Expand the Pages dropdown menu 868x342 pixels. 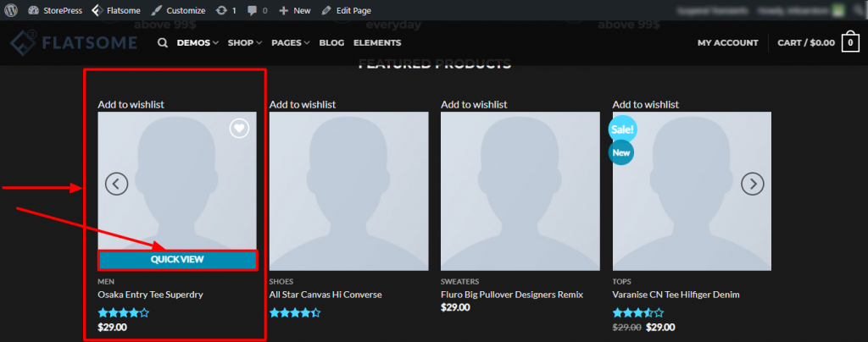291,42
